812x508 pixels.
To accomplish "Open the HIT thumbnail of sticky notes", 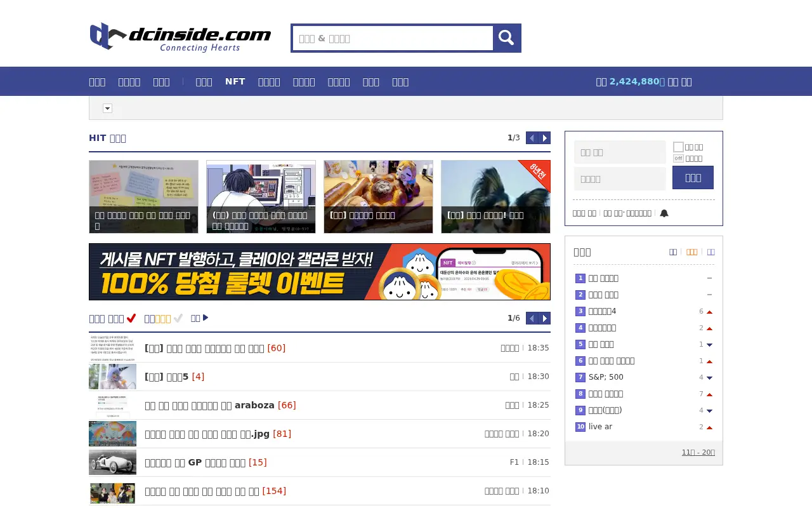I will [x=143, y=197].
